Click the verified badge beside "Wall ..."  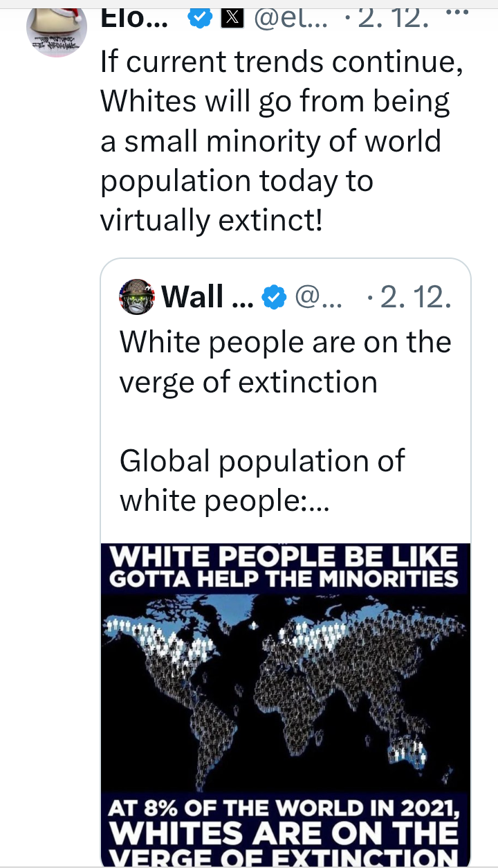tap(275, 297)
